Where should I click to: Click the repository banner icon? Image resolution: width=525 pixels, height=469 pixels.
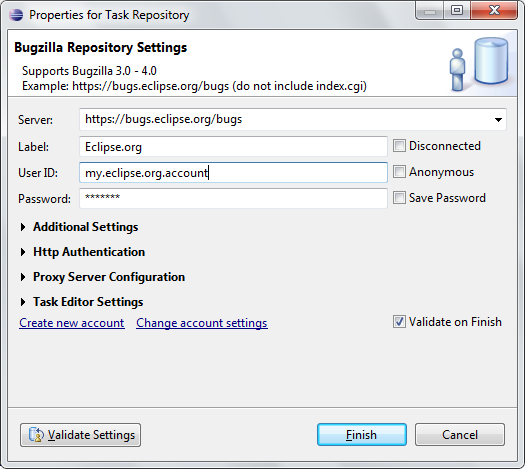(x=479, y=64)
